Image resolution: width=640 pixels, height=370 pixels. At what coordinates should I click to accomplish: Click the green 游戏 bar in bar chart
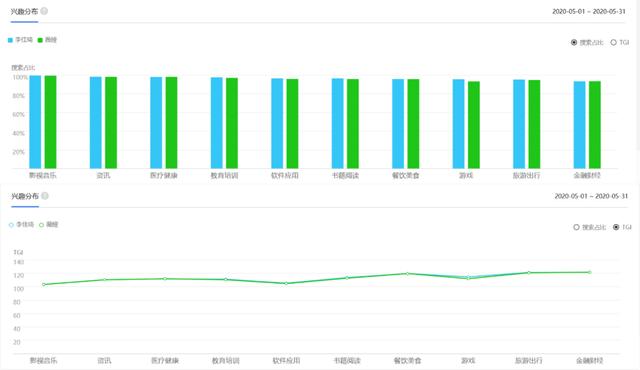point(474,125)
